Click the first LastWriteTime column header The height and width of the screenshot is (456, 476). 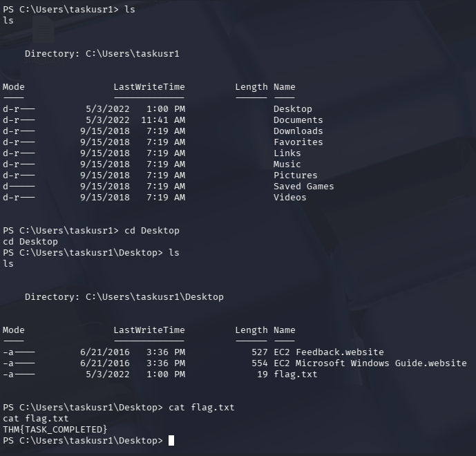point(149,87)
